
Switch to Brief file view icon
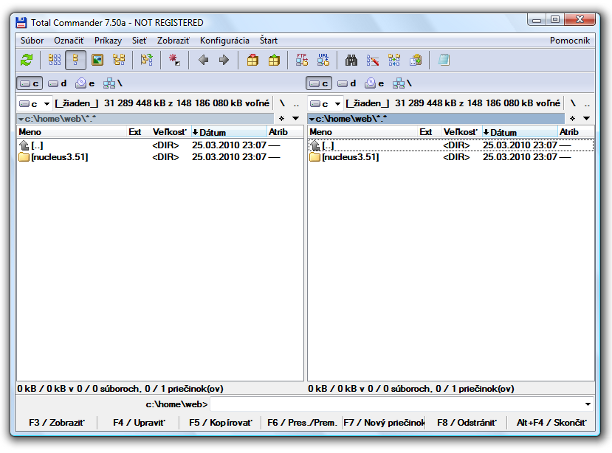pyautogui.click(x=55, y=60)
